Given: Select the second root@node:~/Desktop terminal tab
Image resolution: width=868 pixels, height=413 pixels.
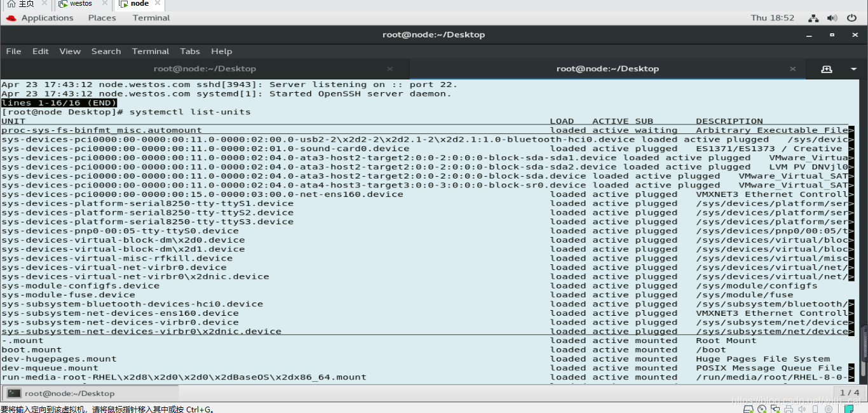Looking at the screenshot, I should [607, 69].
